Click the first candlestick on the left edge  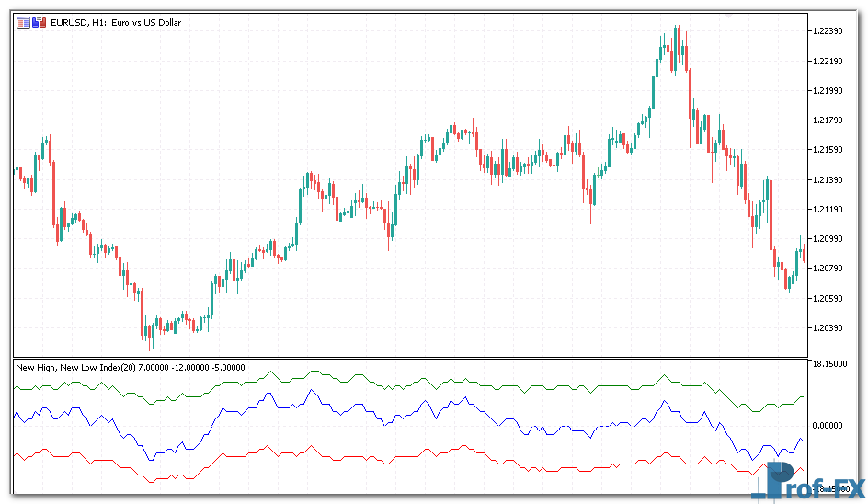16,168
